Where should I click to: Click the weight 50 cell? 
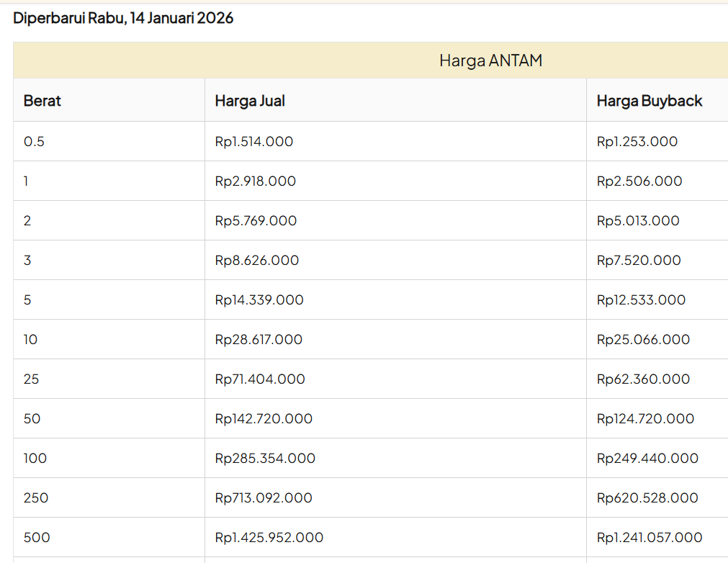tap(32, 419)
